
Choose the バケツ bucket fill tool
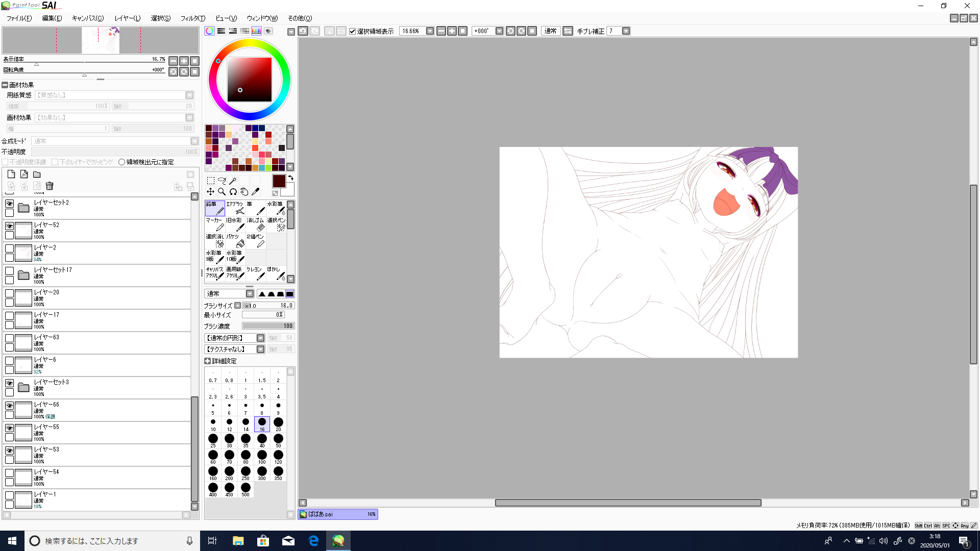pyautogui.click(x=235, y=241)
